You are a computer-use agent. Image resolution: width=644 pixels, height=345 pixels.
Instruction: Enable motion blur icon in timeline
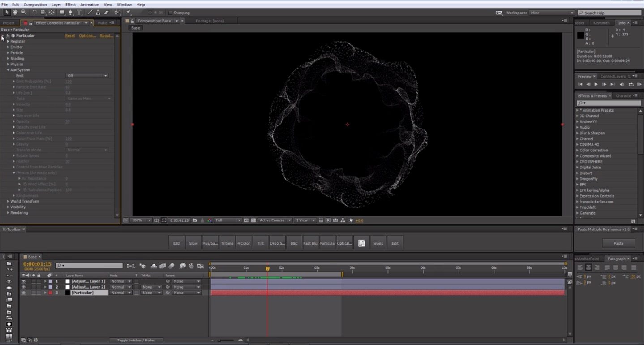tap(172, 266)
